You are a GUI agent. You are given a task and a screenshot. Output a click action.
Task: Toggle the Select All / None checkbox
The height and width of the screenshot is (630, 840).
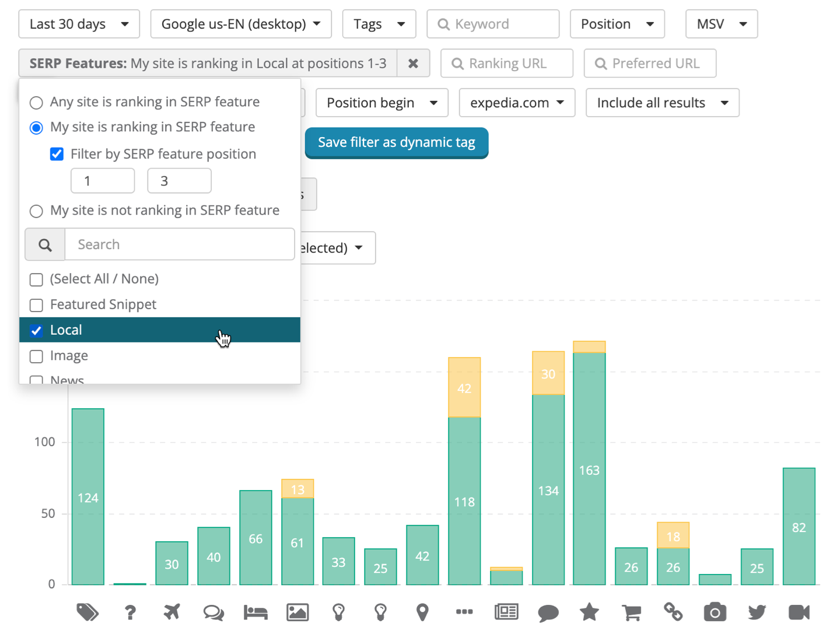36,279
